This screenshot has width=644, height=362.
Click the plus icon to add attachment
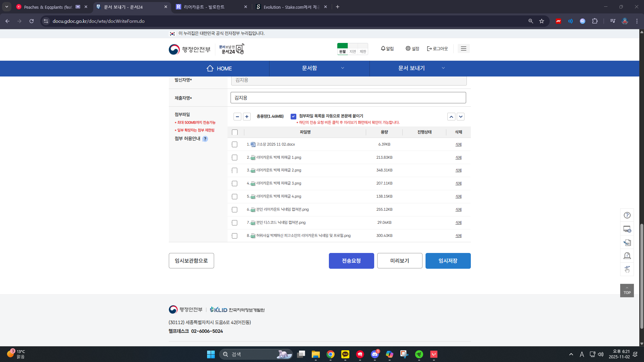(x=247, y=116)
